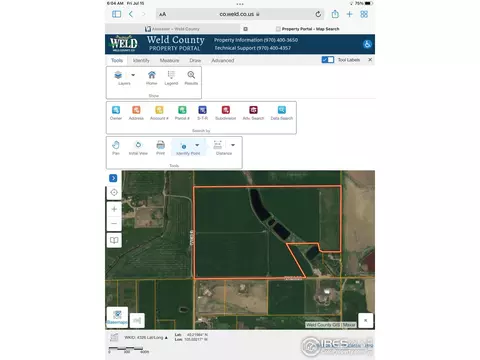Viewport: 480px width, 360px height.
Task: Switch to Assessor - Weld County tab
Action: [173, 29]
